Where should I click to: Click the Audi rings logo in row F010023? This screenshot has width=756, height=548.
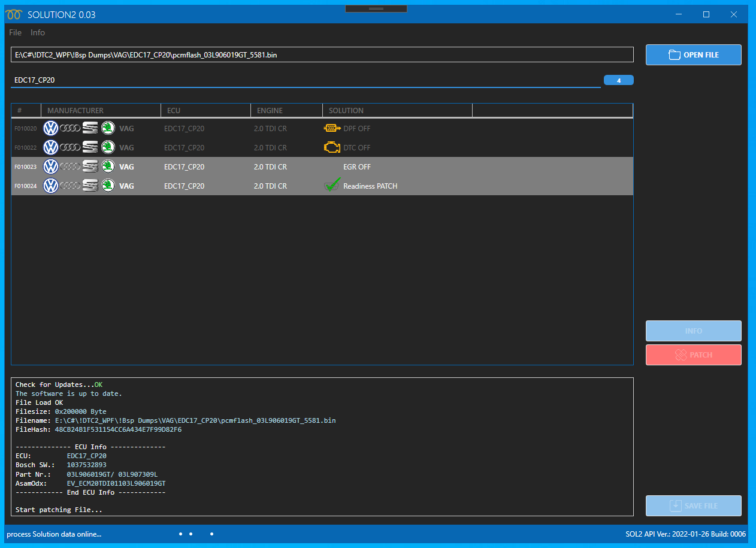[x=70, y=166]
